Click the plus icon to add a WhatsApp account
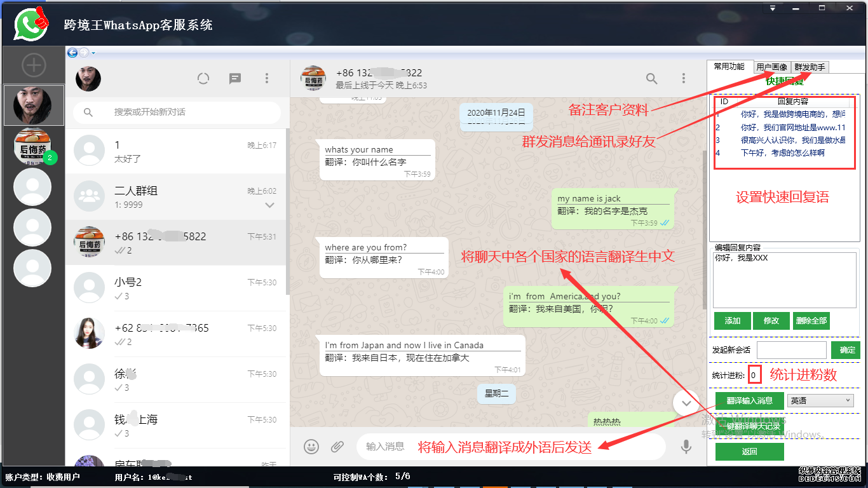This screenshot has height=488, width=868. click(34, 64)
